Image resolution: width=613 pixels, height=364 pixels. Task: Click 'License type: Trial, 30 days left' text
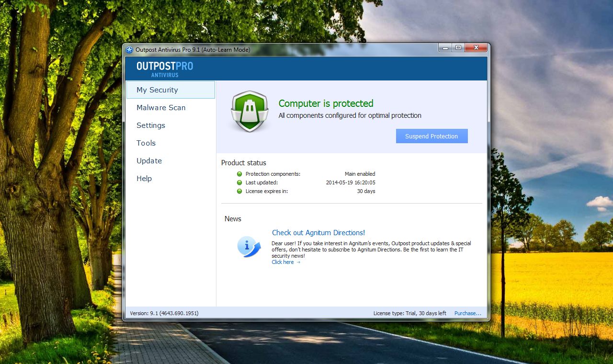tap(410, 313)
